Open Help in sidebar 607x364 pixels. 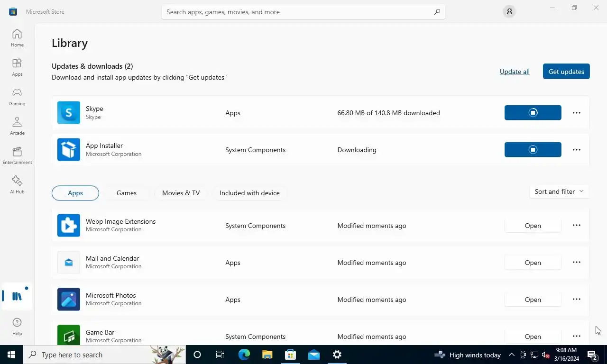[x=17, y=326]
